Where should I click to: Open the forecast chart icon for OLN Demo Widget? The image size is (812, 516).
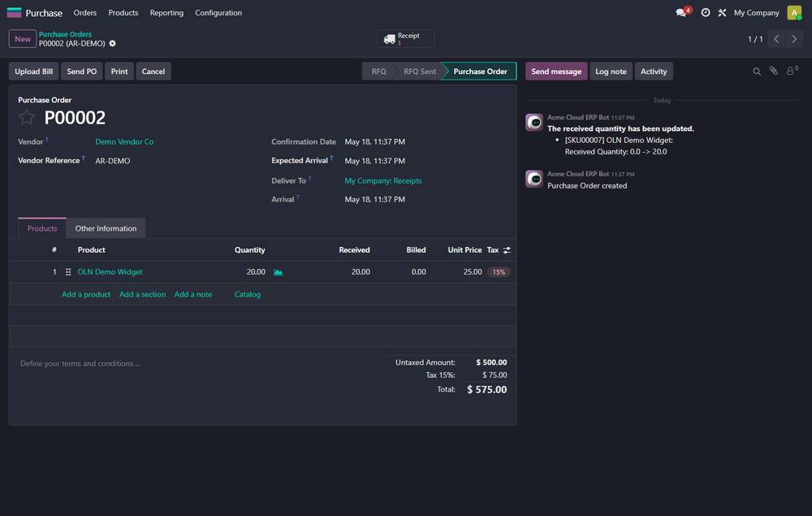tap(278, 272)
